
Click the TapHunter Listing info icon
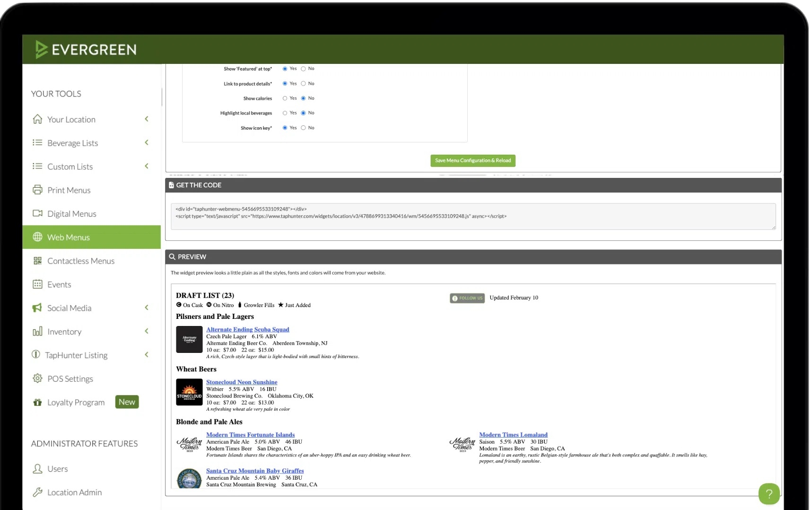[x=36, y=354]
